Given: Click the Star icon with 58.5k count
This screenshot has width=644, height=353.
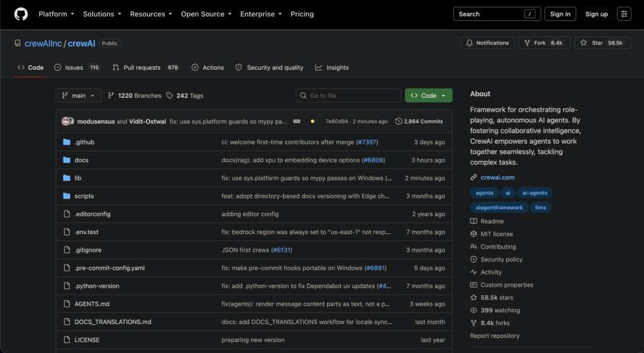Looking at the screenshot, I should (584, 43).
